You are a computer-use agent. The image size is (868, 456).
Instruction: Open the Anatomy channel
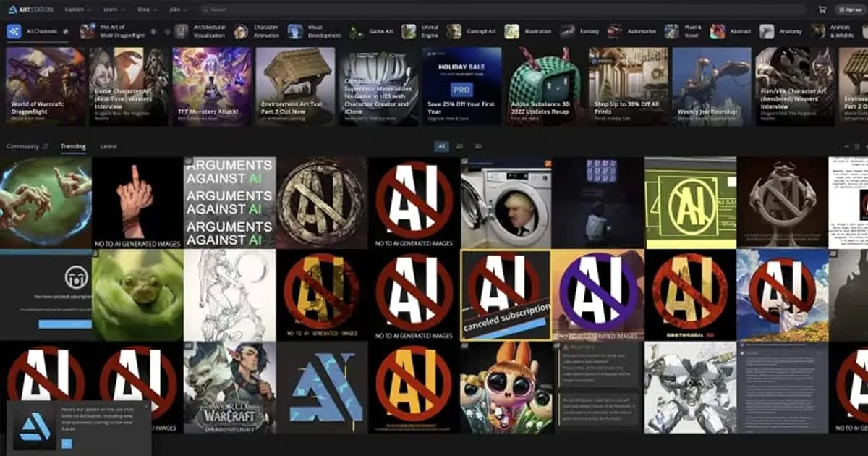click(780, 31)
